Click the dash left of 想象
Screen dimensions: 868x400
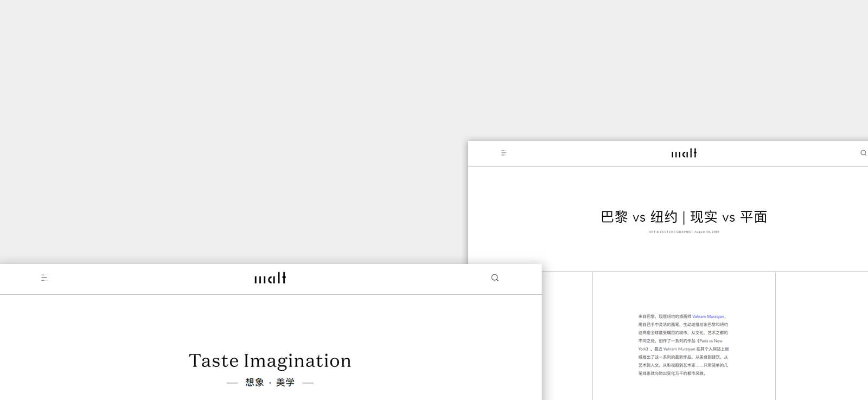(232, 383)
